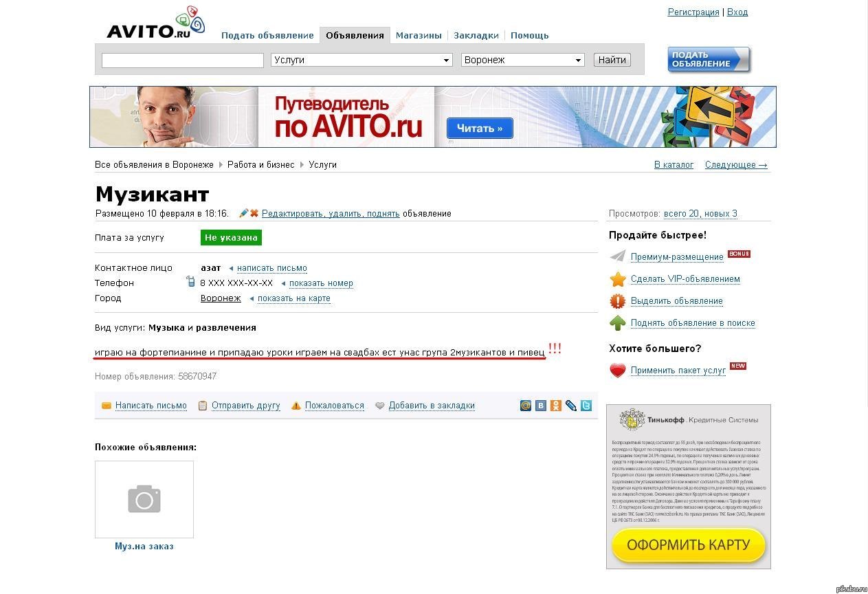Click the green Не указана price label

coord(231,238)
